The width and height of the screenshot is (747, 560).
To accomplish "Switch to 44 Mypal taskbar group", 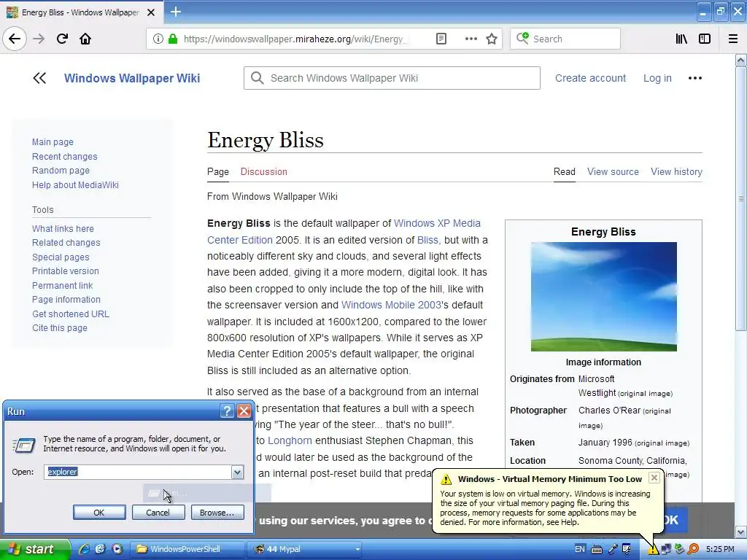I will coord(305,549).
